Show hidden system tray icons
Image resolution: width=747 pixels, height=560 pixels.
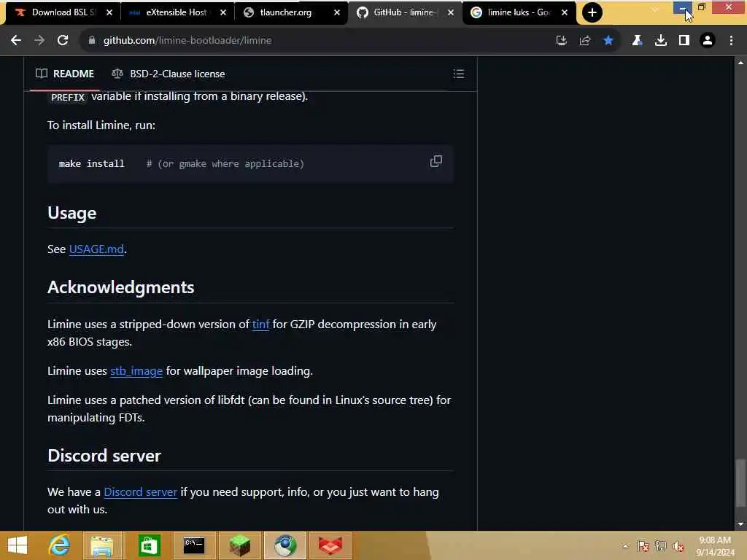point(625,546)
